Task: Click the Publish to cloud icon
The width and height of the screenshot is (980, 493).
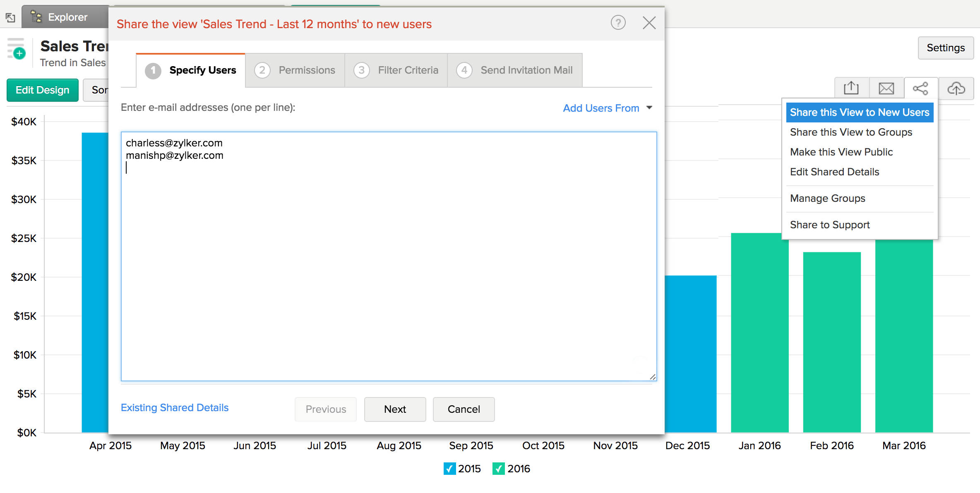Action: pyautogui.click(x=957, y=88)
